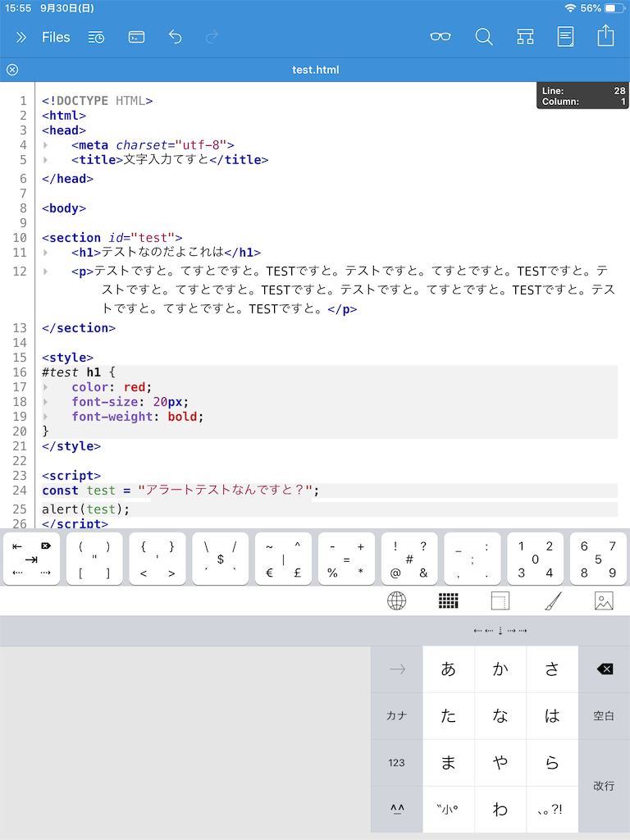The height and width of the screenshot is (840, 630).
Task: Tap the た kana key
Action: (x=449, y=715)
